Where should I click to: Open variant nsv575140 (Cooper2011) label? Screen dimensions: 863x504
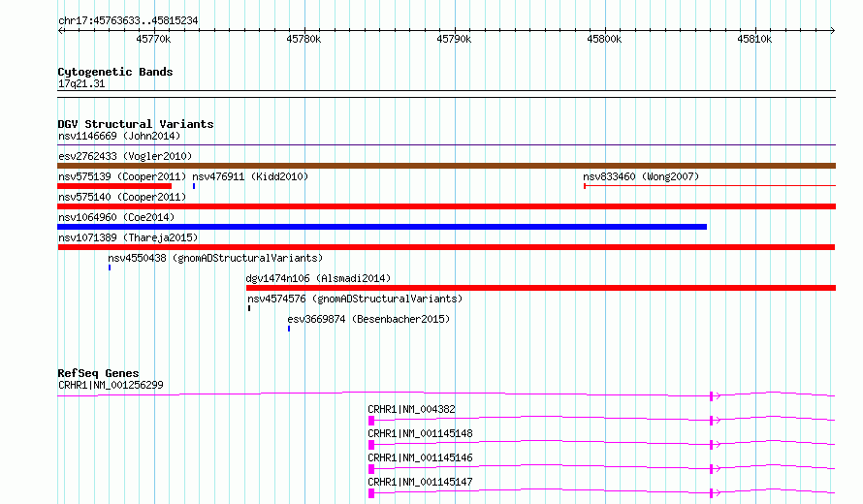(x=122, y=197)
